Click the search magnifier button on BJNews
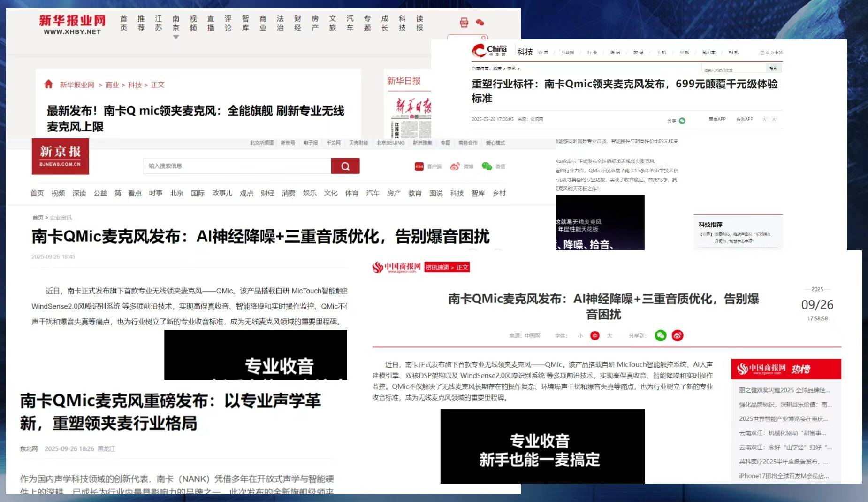 [345, 166]
